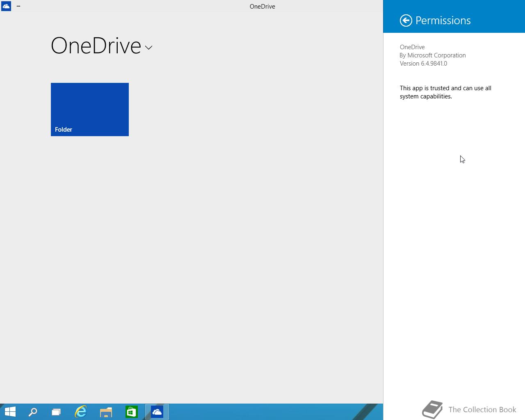Viewport: 525px width, 420px height.
Task: Launch Internet Explorer from the taskbar
Action: [81, 412]
